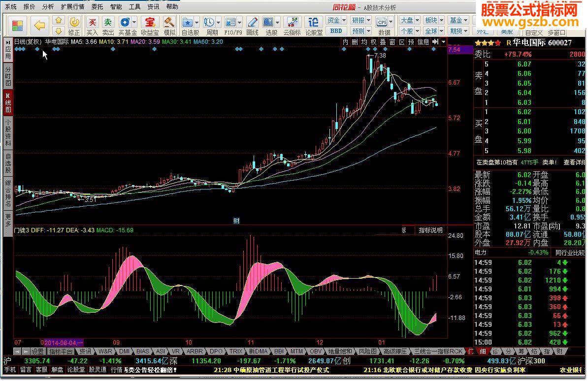Open the chart toolbar overflow dropdown arrow
Viewport: 588px width, 381px height.
click(443, 42)
